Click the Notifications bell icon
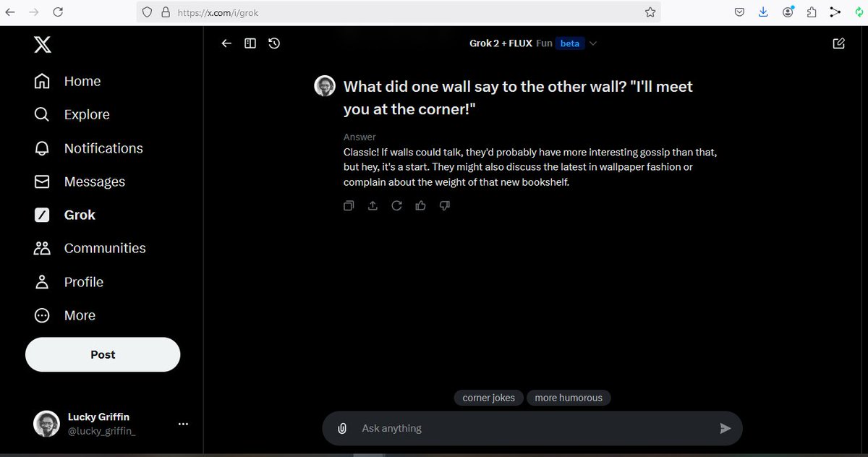Viewport: 868px width, 457px height. (42, 148)
